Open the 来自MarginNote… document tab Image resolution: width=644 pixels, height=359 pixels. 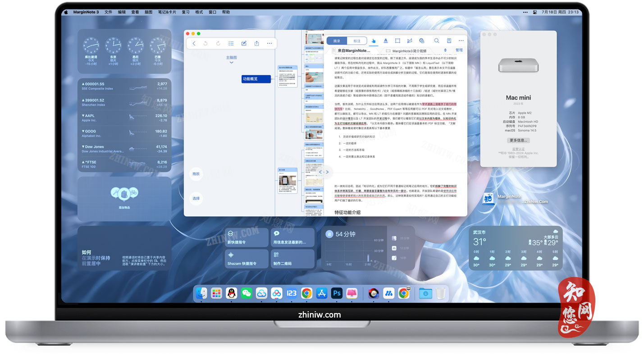(x=354, y=50)
